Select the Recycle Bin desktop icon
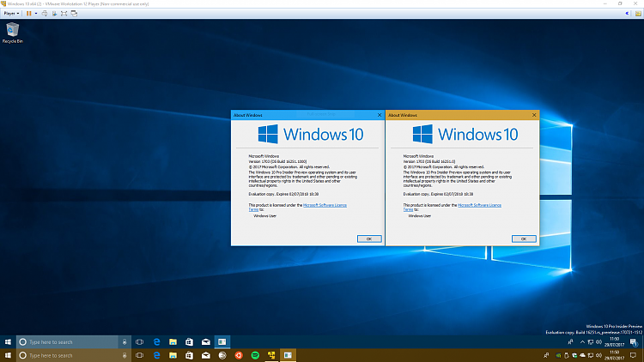Image resolution: width=644 pixels, height=362 pixels. (12, 33)
